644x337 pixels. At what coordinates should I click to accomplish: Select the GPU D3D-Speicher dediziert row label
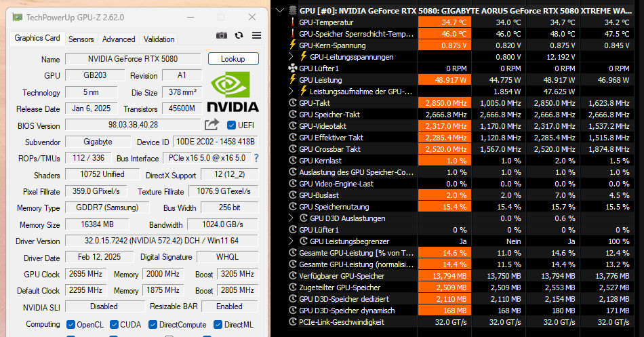344,299
